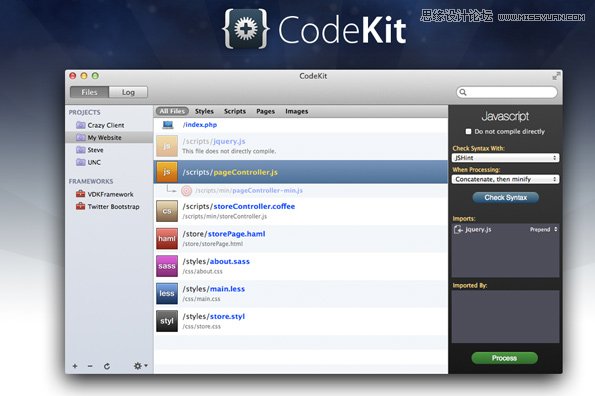
Task: Enter fullscreen using the window's corner arrows icon
Action: [556, 76]
